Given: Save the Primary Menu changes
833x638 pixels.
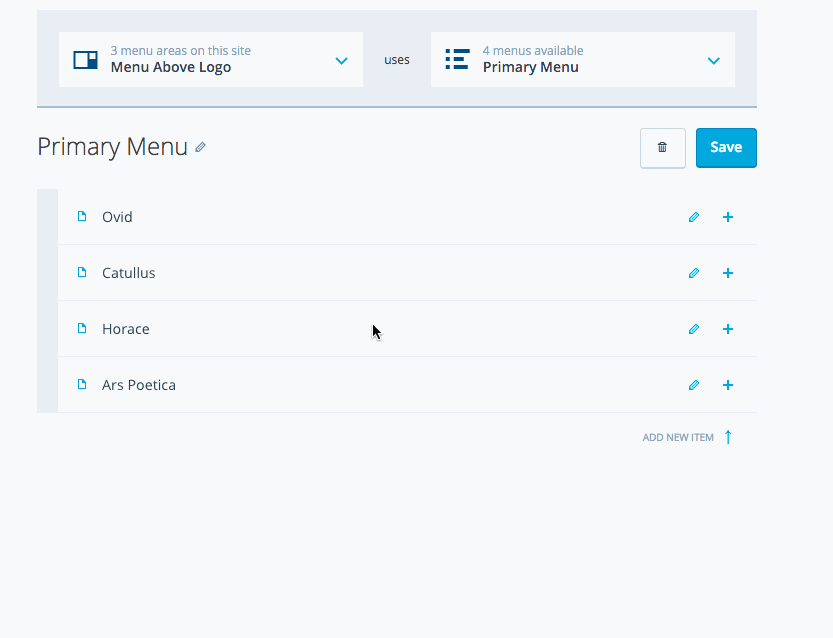Looking at the screenshot, I should pos(726,148).
